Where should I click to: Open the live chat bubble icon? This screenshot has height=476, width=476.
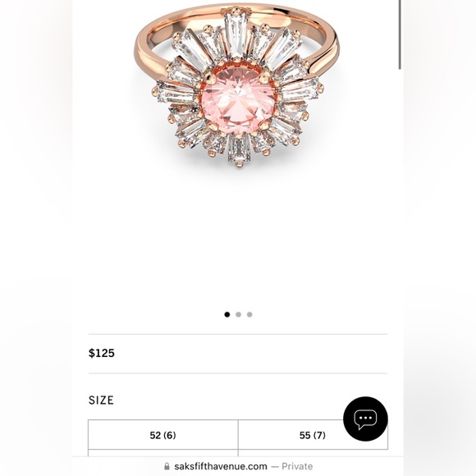point(365,419)
